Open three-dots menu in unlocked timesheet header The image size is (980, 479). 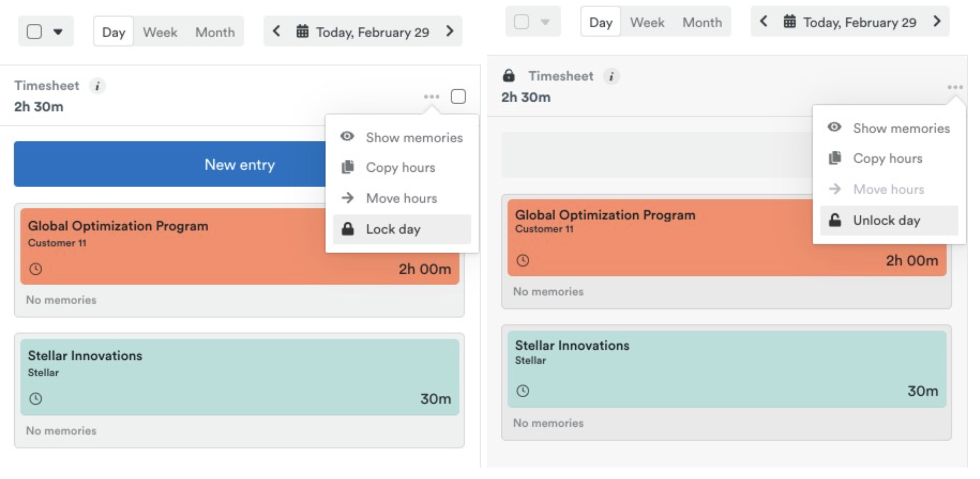point(431,96)
